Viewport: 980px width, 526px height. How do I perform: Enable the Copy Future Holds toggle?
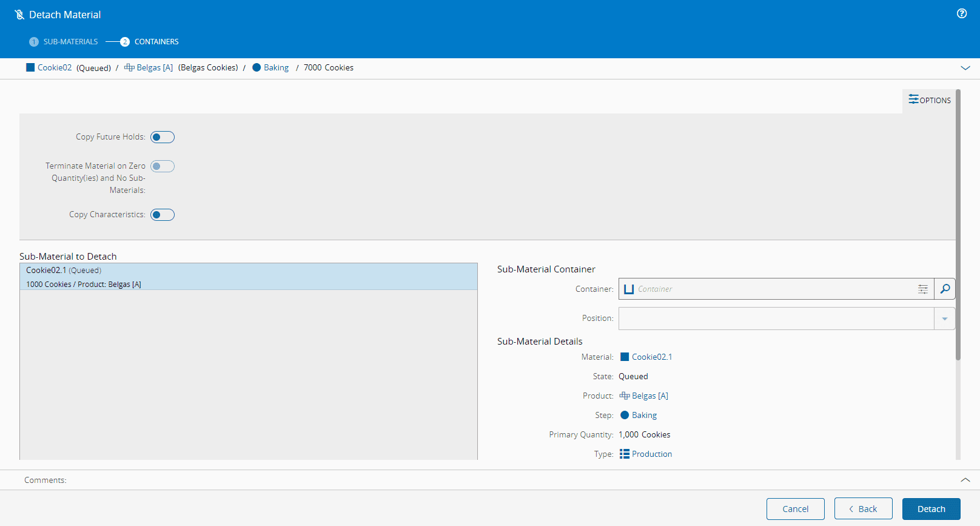162,137
